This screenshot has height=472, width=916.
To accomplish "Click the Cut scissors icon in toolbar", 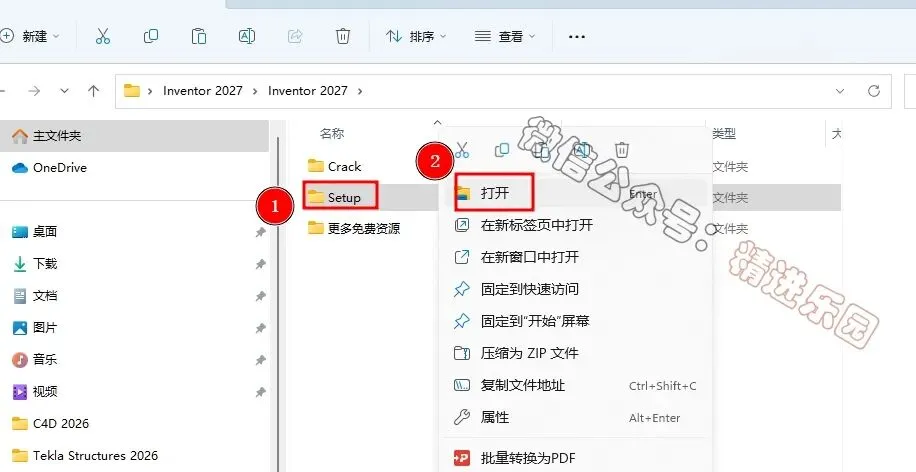I will click(103, 36).
